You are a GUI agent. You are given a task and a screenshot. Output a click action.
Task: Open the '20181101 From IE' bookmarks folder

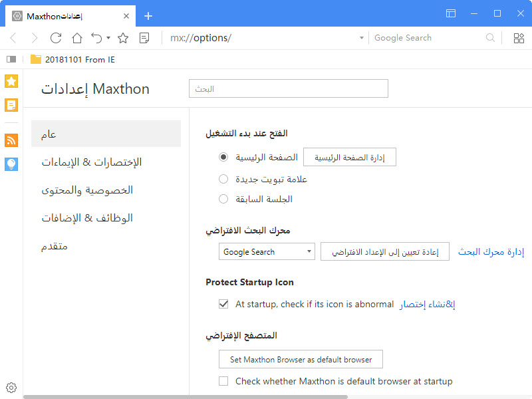[72, 60]
